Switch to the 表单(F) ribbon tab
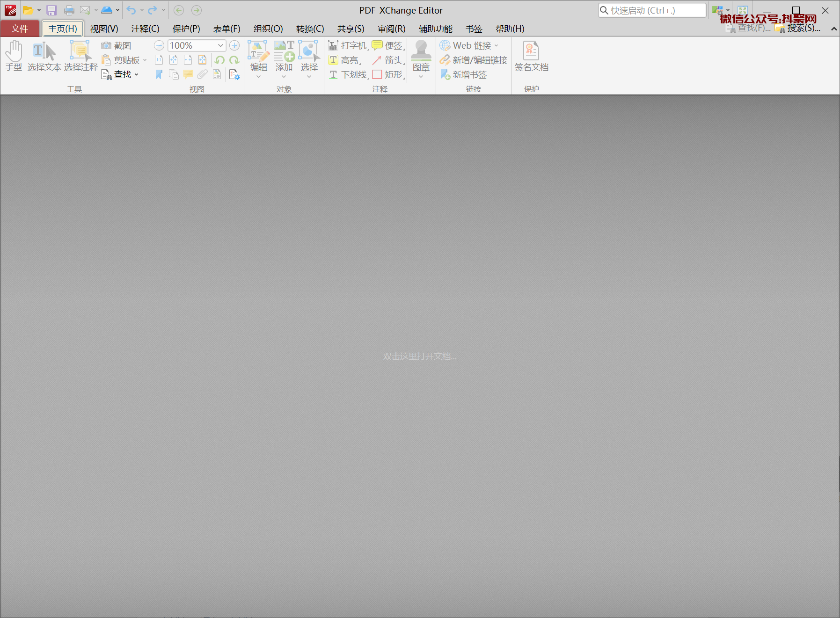The width and height of the screenshot is (840, 618). tap(226, 29)
